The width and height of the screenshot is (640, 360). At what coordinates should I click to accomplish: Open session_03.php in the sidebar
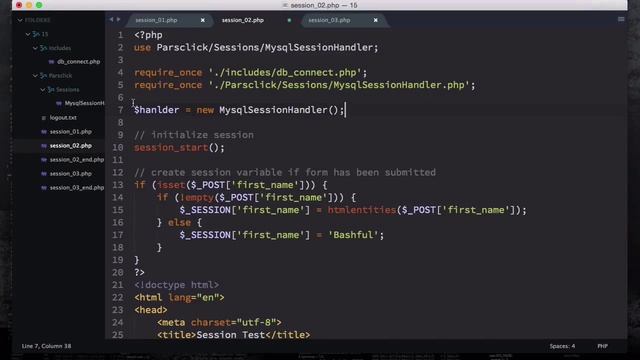point(71,174)
